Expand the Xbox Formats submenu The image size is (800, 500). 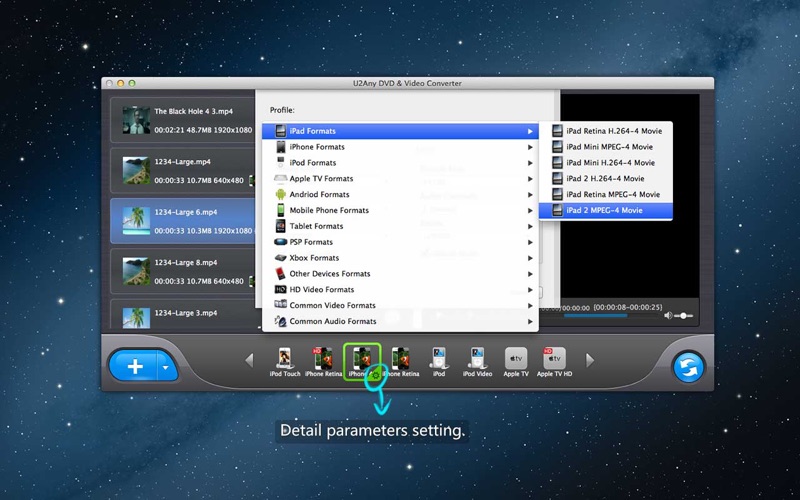pyautogui.click(x=400, y=258)
